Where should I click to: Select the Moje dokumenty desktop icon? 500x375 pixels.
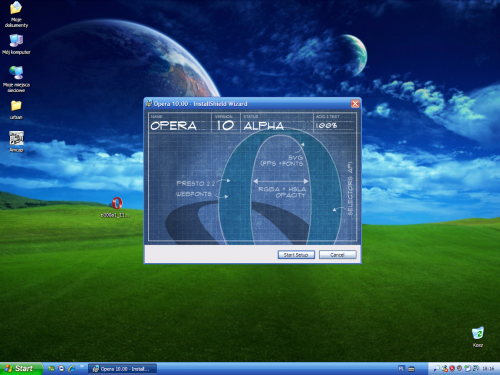point(16,15)
